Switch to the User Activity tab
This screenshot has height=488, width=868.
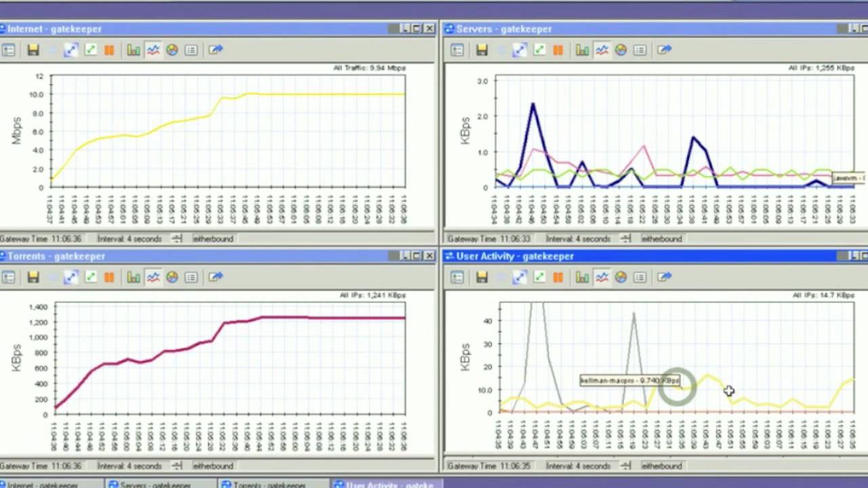pyautogui.click(x=388, y=484)
